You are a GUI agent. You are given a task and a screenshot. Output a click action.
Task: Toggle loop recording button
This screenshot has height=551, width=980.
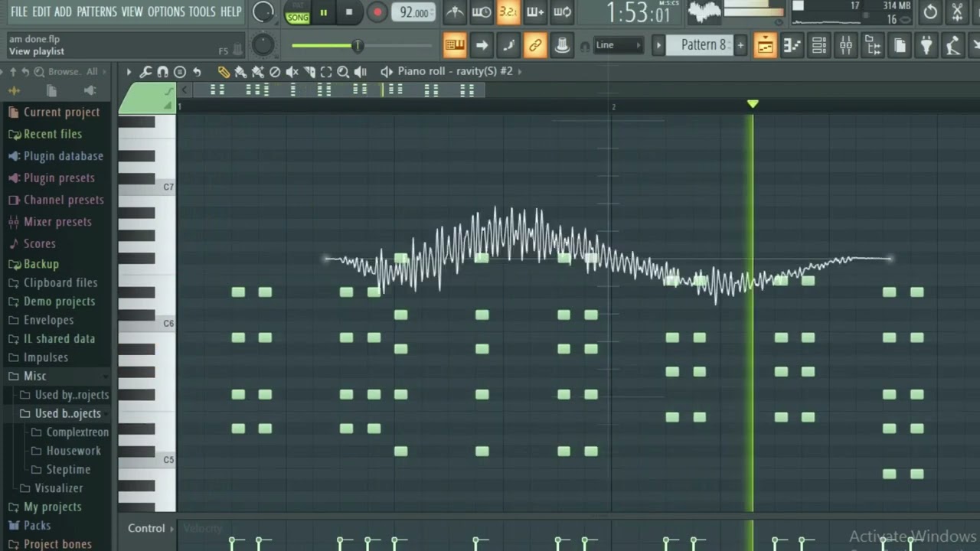pos(562,11)
